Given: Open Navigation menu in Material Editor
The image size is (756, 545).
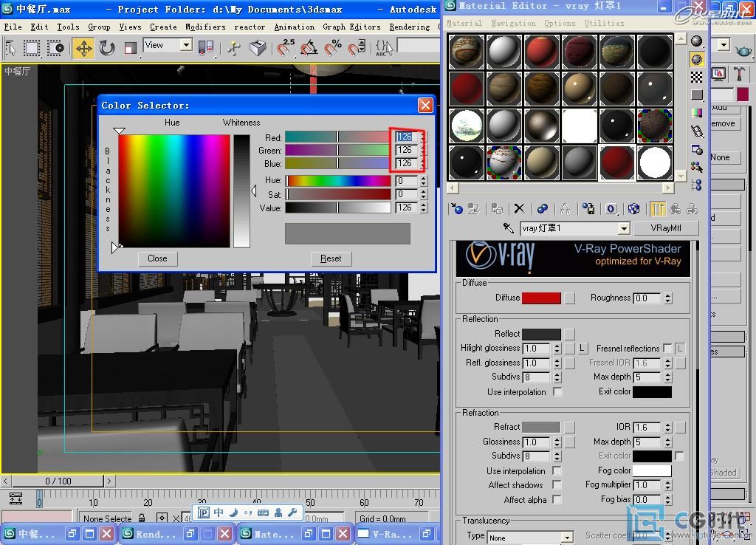Looking at the screenshot, I should (x=513, y=23).
